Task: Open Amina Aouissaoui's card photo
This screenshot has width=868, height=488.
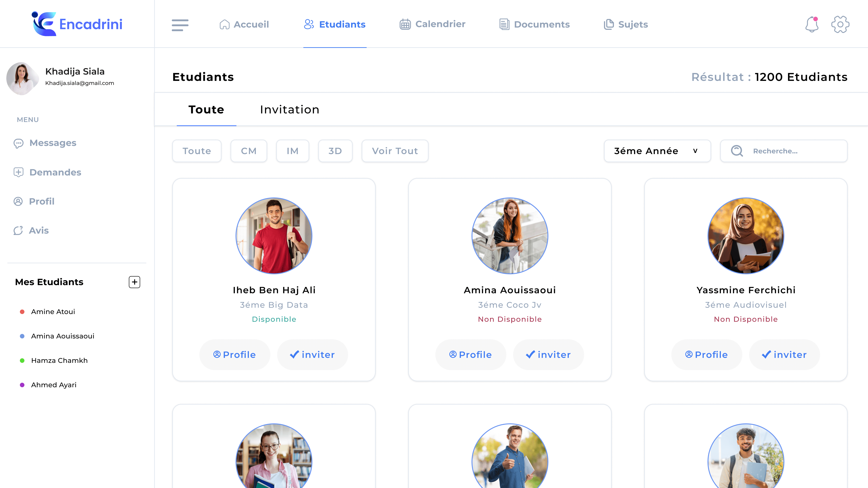Action: [510, 235]
